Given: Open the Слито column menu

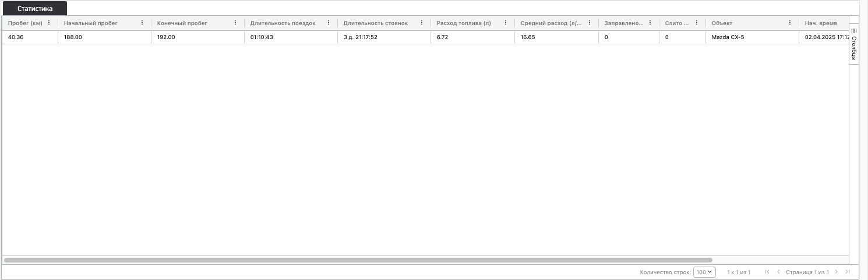Looking at the screenshot, I should coord(697,23).
